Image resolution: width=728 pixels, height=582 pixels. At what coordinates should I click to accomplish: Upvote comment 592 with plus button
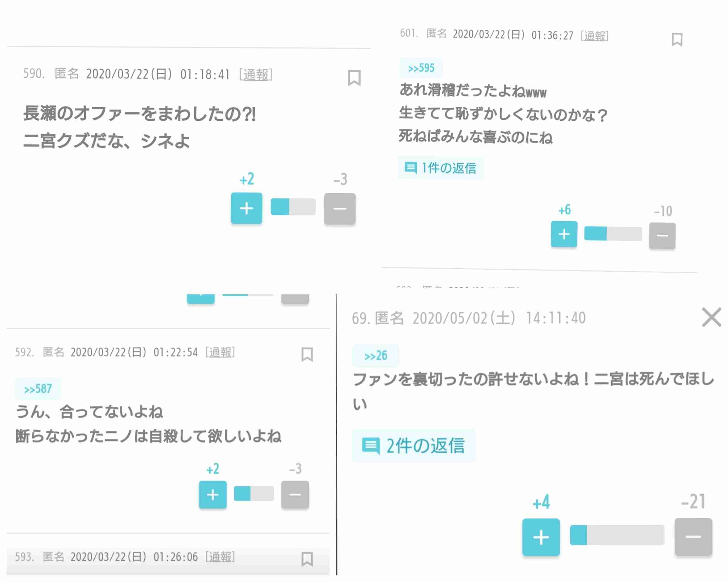coord(213,495)
